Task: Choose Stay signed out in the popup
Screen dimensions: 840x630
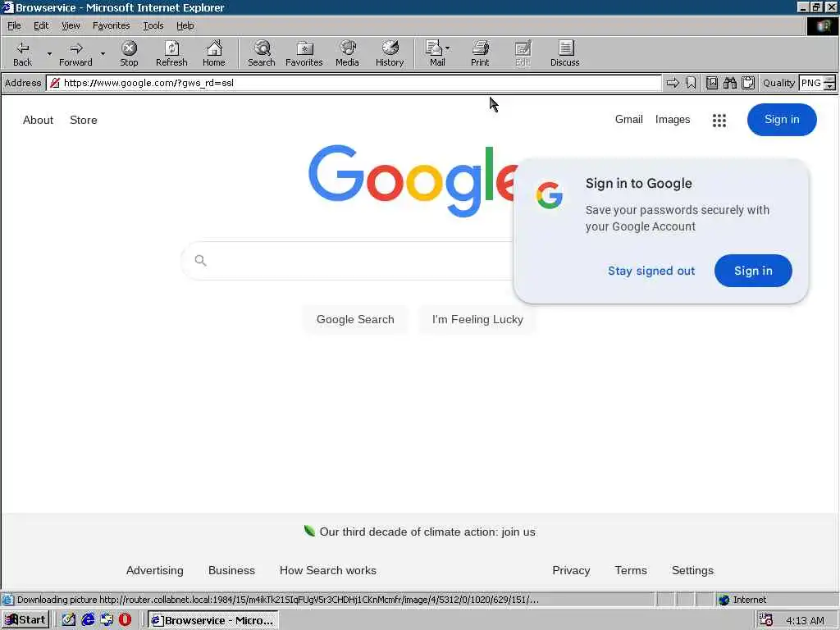Action: pos(651,271)
